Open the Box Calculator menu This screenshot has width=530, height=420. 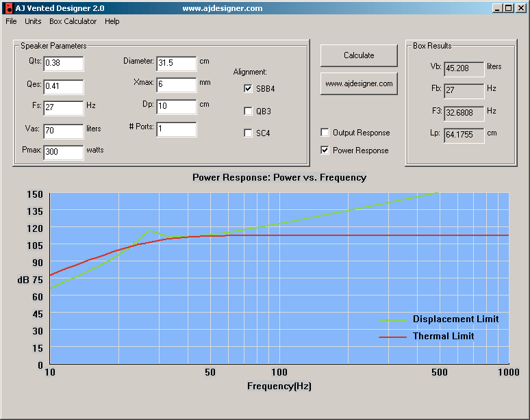tap(73, 21)
